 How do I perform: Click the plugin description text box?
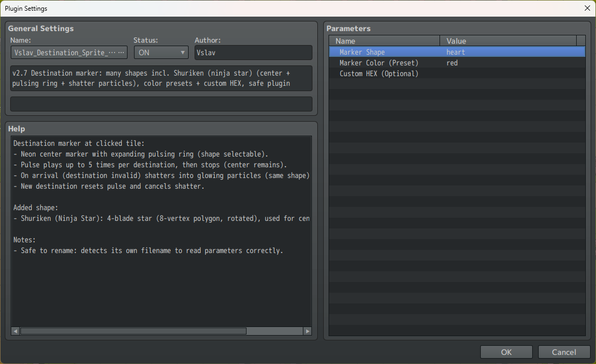[161, 79]
